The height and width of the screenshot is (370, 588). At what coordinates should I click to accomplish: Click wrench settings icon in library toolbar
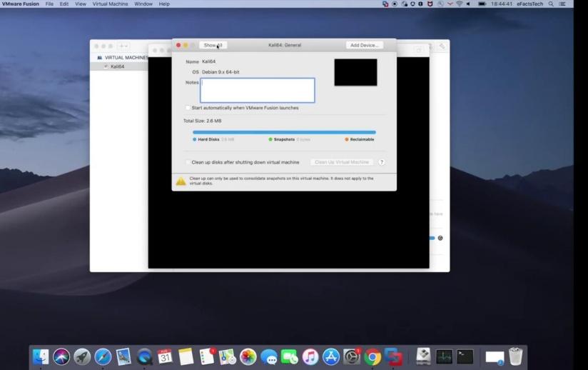coord(442,46)
